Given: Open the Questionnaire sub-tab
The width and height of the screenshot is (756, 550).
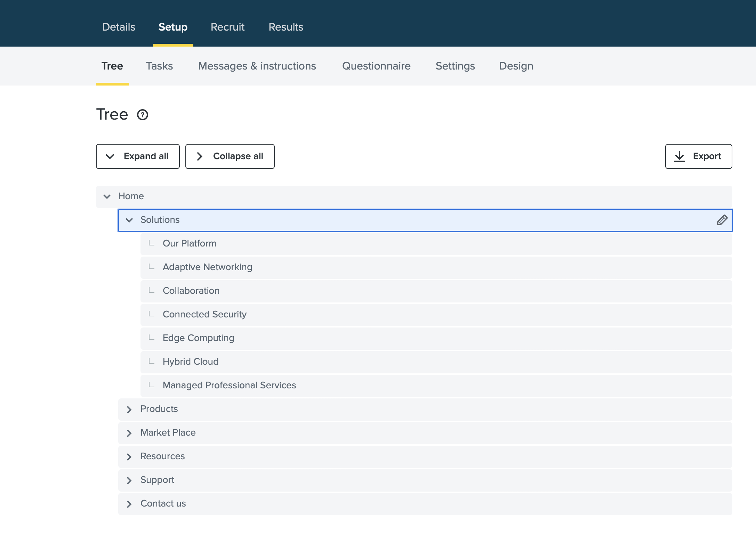Looking at the screenshot, I should 376,66.
